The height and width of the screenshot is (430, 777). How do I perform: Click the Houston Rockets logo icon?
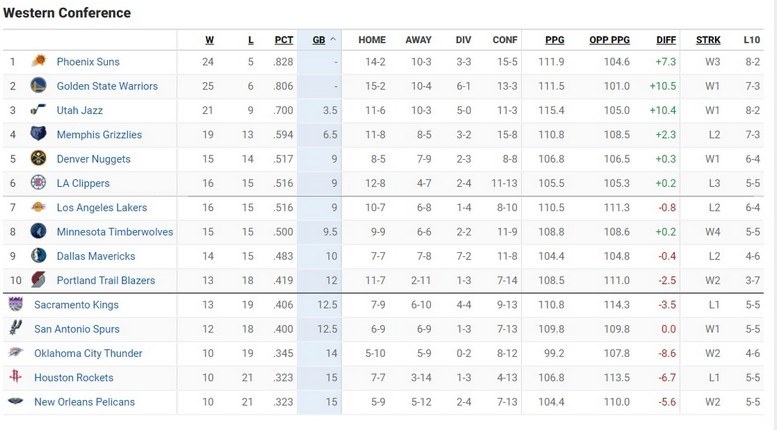point(16,378)
